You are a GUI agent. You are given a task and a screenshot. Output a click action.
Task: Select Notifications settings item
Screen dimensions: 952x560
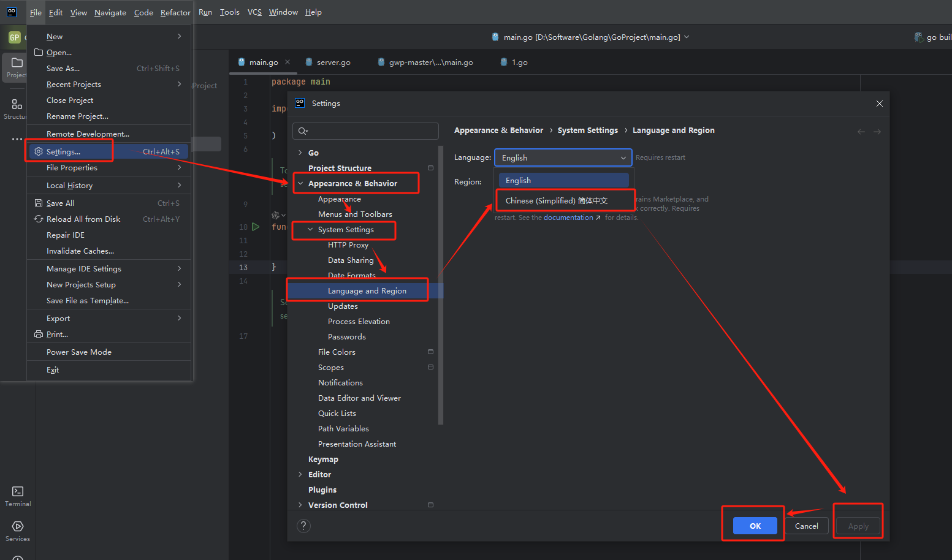tap(340, 382)
